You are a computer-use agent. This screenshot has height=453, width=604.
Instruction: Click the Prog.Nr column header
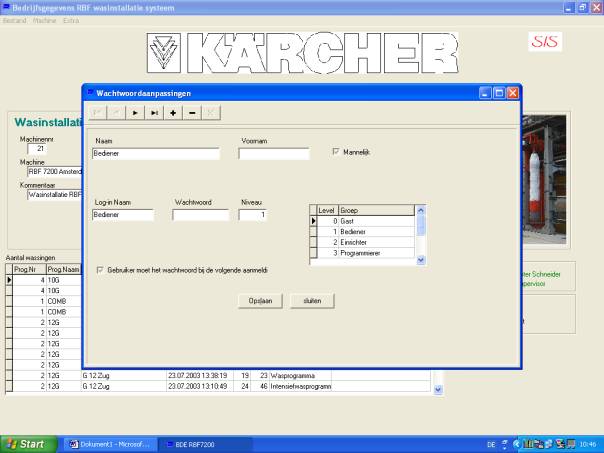(x=29, y=269)
